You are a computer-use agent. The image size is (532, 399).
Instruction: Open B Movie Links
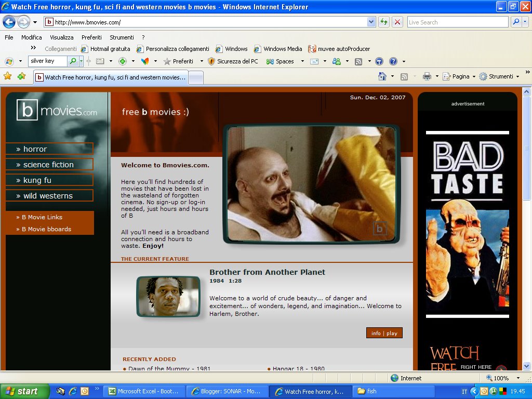point(42,217)
